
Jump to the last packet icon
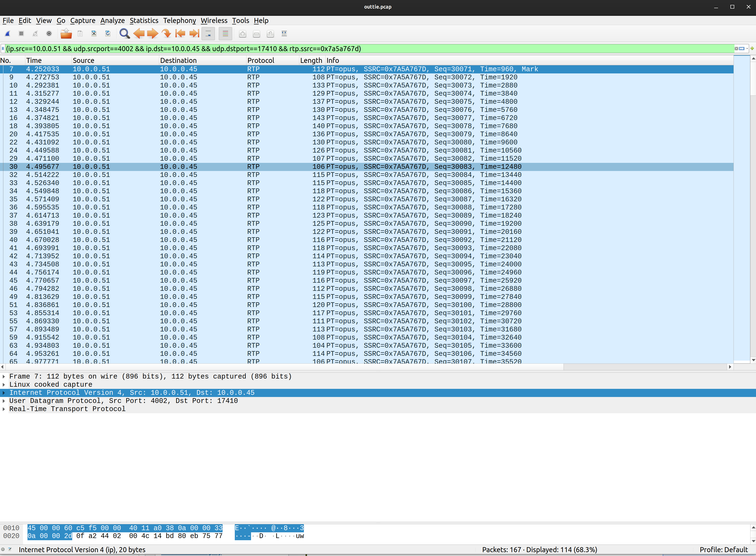click(x=194, y=34)
